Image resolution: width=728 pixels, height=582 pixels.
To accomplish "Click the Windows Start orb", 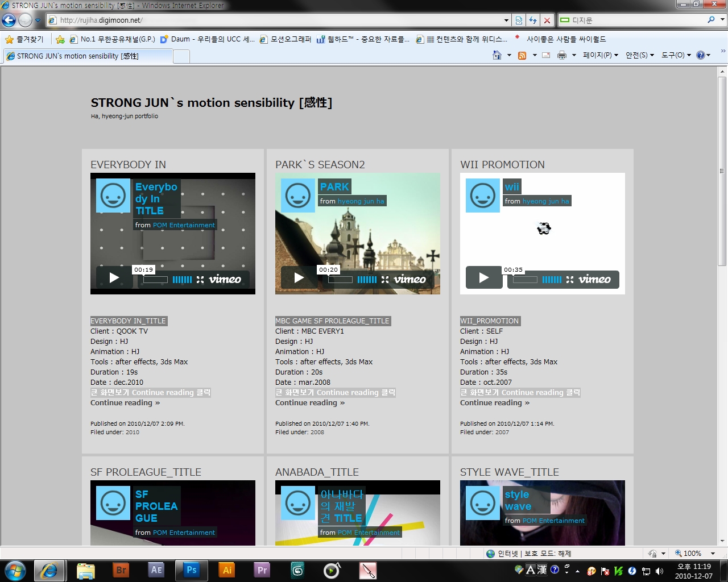I will [15, 570].
